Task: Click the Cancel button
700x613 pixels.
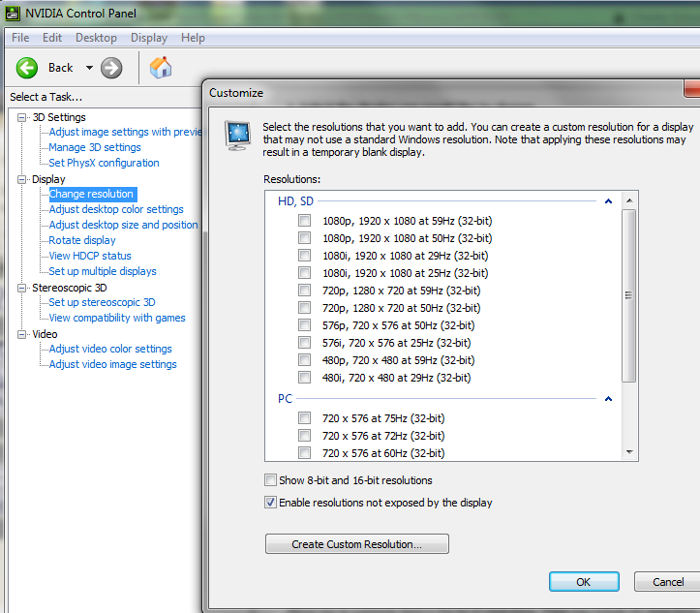Action: [x=668, y=582]
